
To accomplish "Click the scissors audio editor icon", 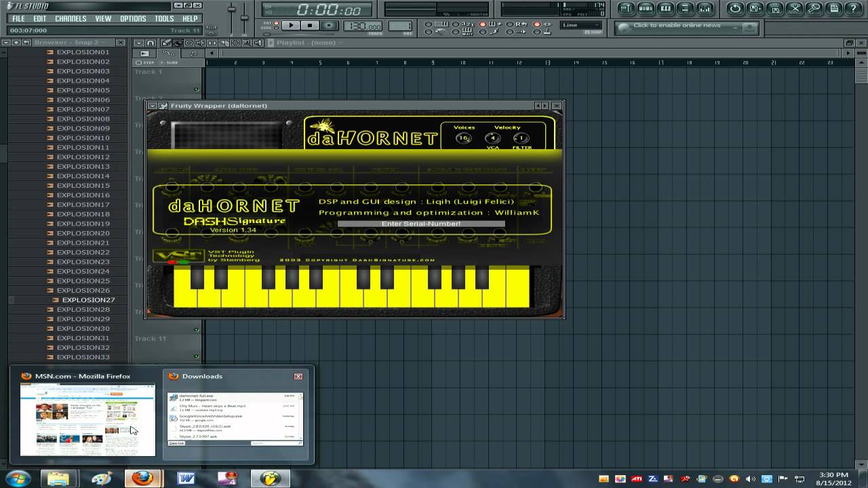I will click(795, 9).
